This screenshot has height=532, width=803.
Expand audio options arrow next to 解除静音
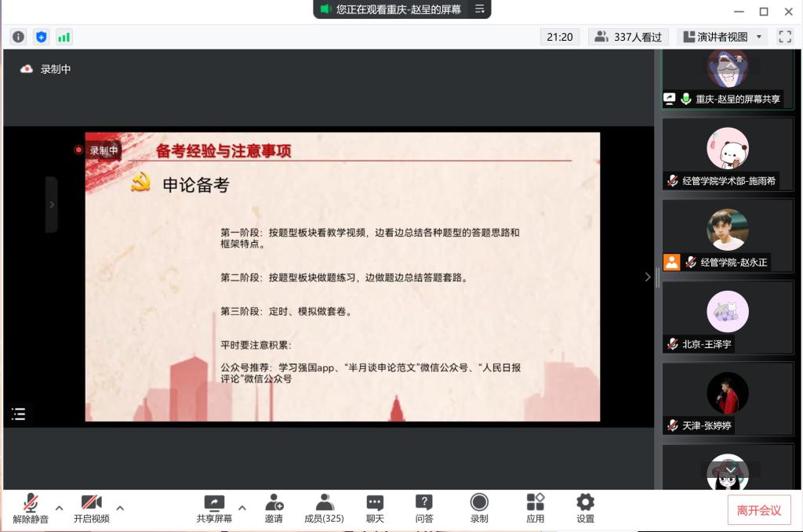tap(60, 508)
